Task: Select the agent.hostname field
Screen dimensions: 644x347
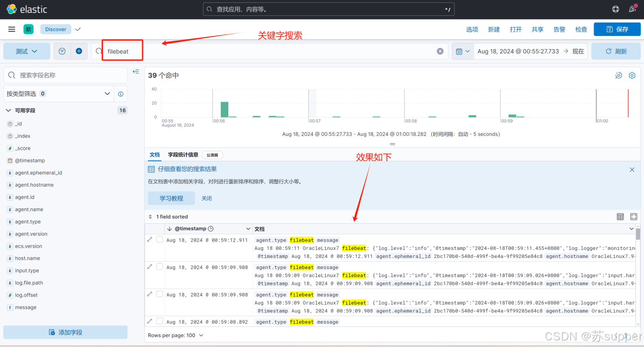Action: (x=34, y=185)
